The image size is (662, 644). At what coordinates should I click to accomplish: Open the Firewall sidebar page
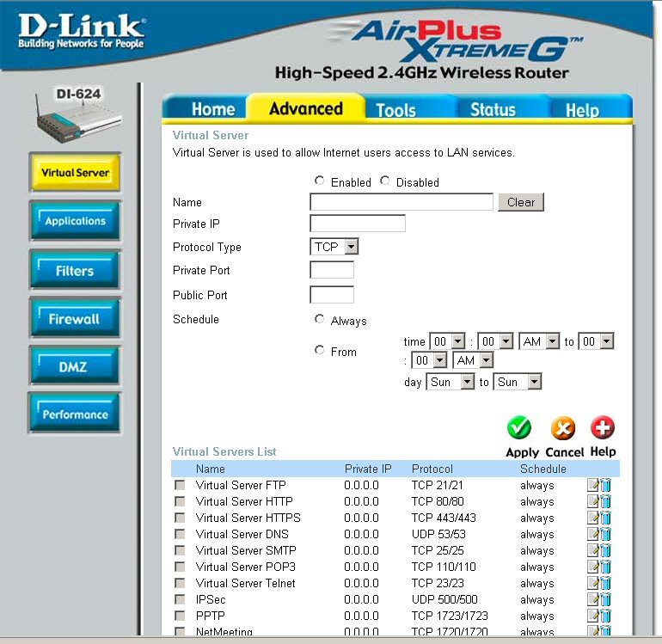[75, 318]
